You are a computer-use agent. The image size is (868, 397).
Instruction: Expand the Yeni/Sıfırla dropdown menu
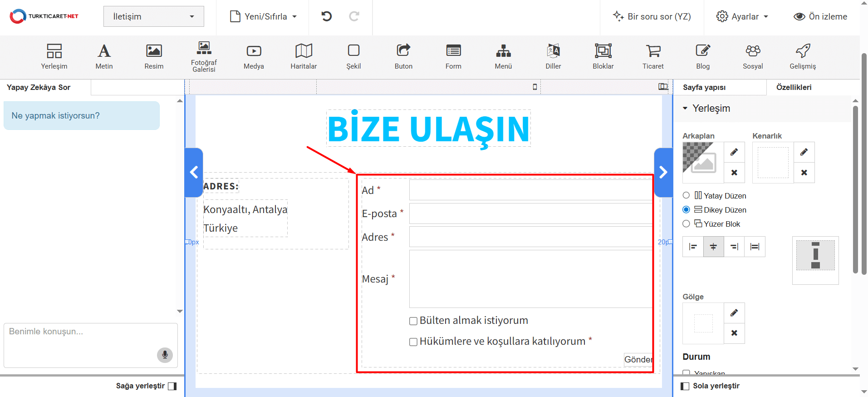(264, 17)
